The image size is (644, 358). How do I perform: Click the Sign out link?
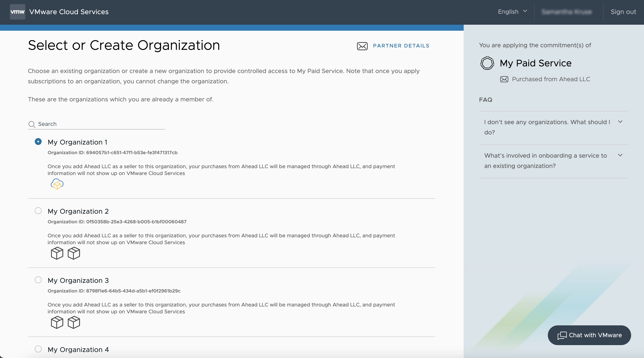coord(623,12)
